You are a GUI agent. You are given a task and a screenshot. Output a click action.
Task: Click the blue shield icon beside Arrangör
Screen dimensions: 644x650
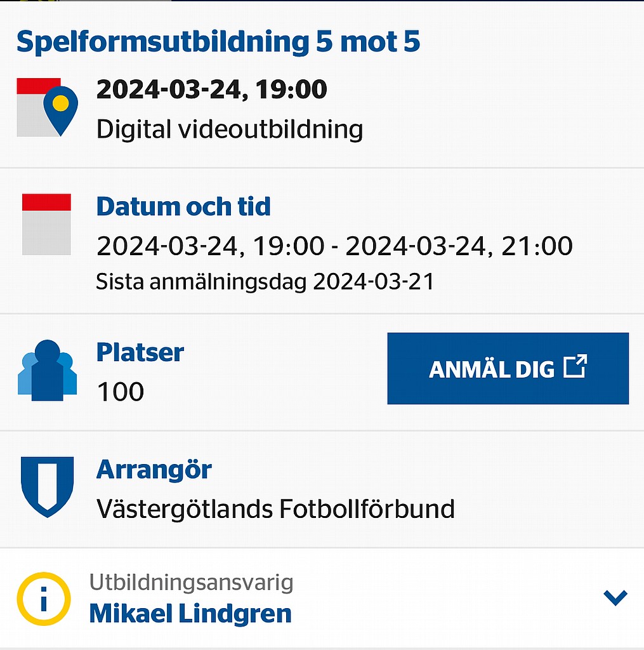[47, 487]
